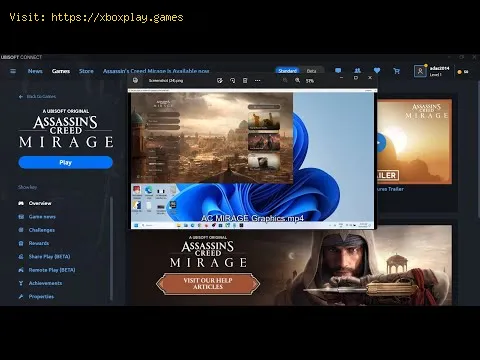This screenshot has width=480, height=360.
Task: Open Share Play (BETA) section
Action: (x=44, y=257)
